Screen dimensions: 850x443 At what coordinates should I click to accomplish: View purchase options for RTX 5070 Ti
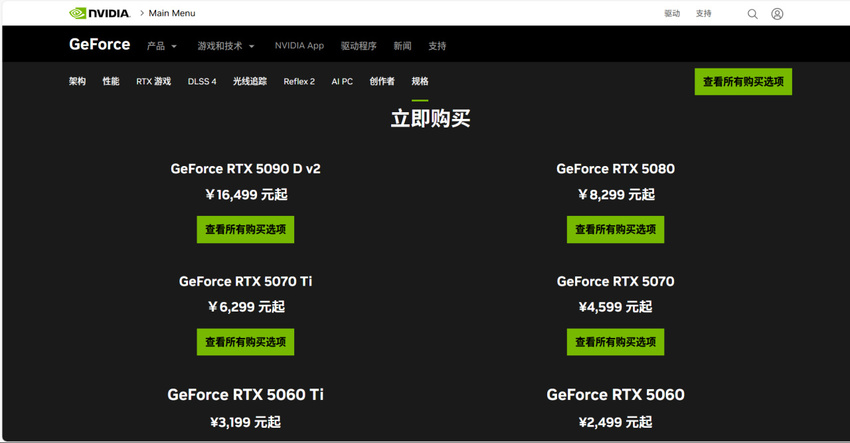click(x=245, y=342)
